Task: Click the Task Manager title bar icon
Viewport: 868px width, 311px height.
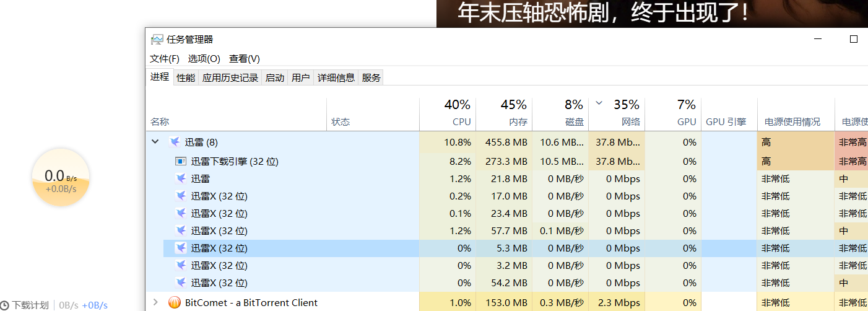Action: (x=157, y=39)
